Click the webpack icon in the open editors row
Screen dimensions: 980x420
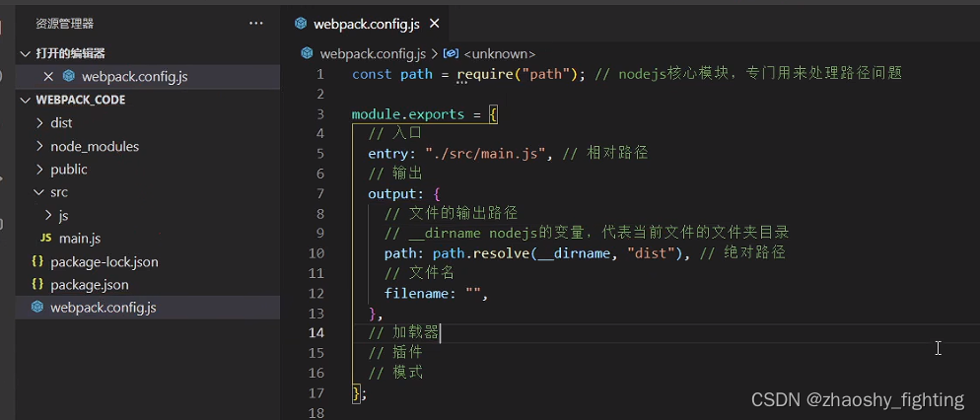(69, 76)
